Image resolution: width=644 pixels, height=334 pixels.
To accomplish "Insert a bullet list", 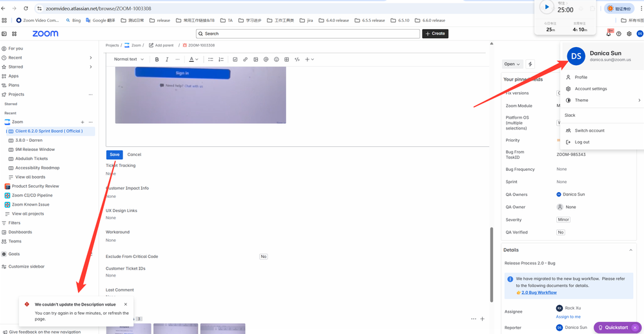I will point(211,59).
